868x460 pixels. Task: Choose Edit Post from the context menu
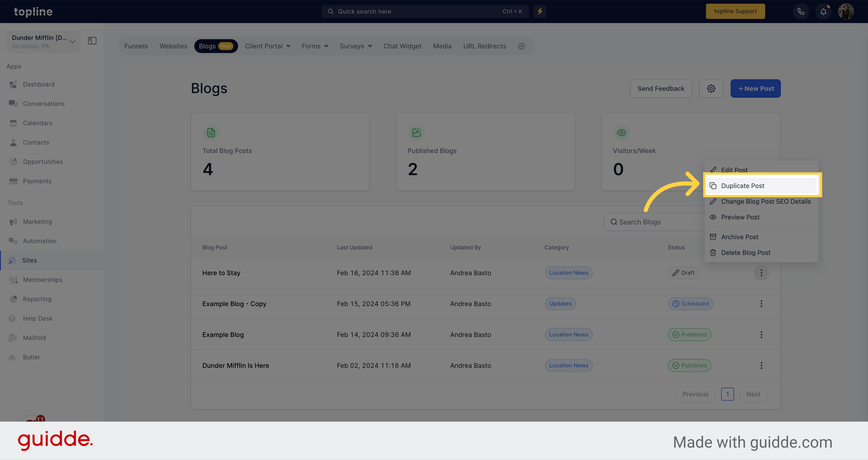pyautogui.click(x=761, y=170)
